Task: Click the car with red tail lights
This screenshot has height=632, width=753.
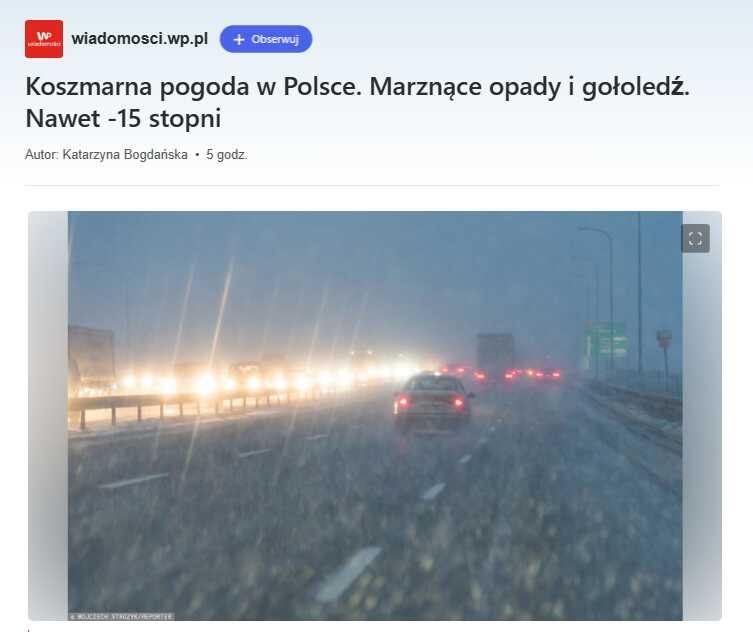Action: pyautogui.click(x=433, y=399)
